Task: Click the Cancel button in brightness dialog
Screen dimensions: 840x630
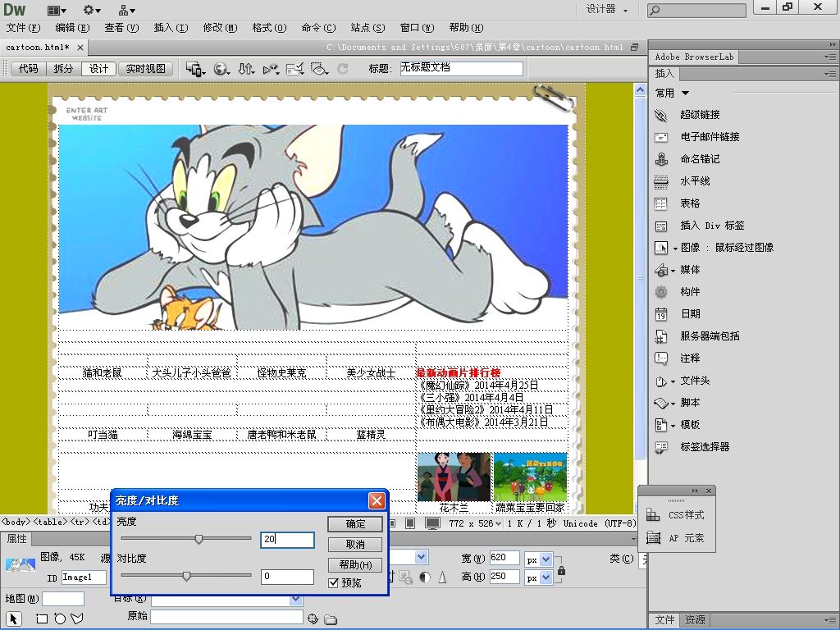Action: [355, 545]
